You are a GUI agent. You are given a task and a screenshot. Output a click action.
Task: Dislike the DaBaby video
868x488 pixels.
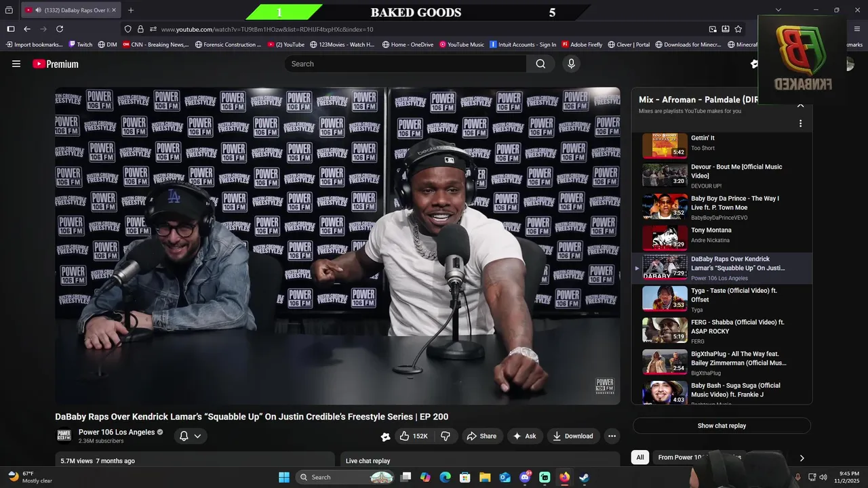click(446, 436)
